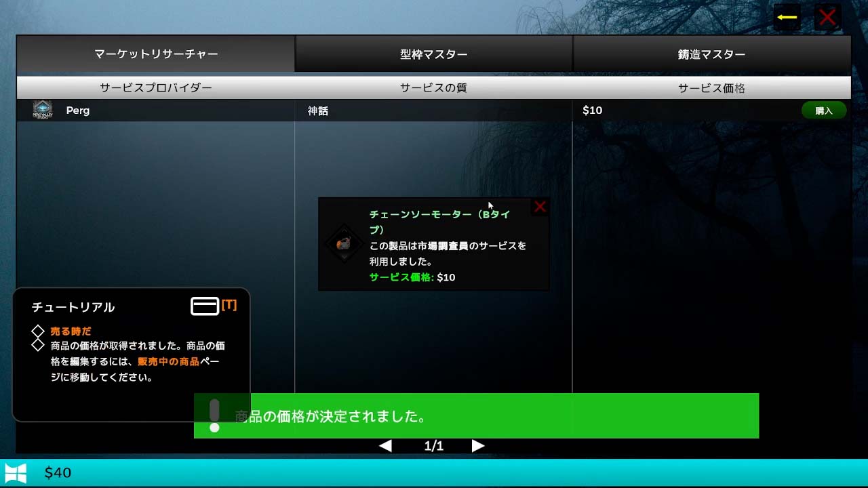
Task: Go to the previous page arrow
Action: 385,445
